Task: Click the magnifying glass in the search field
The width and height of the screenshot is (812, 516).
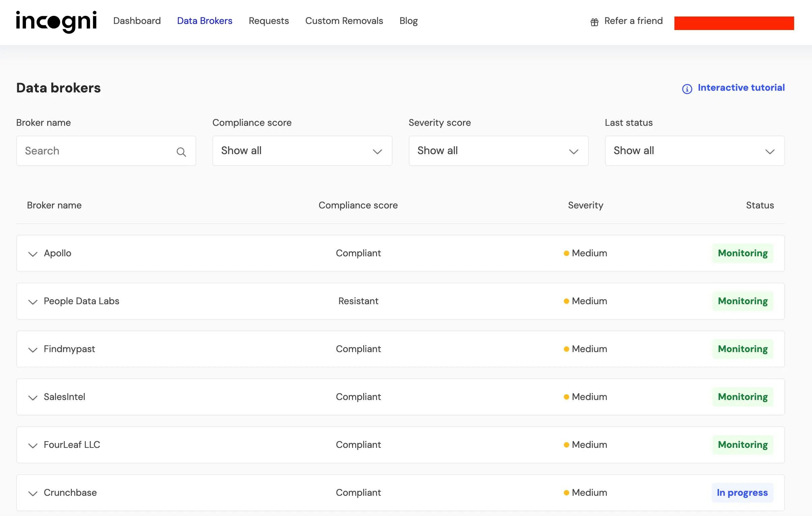Action: tap(181, 152)
